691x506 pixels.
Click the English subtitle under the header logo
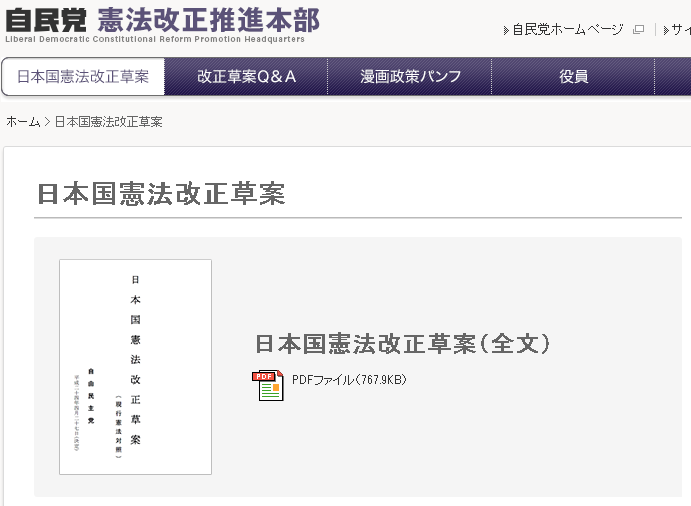[x=155, y=40]
